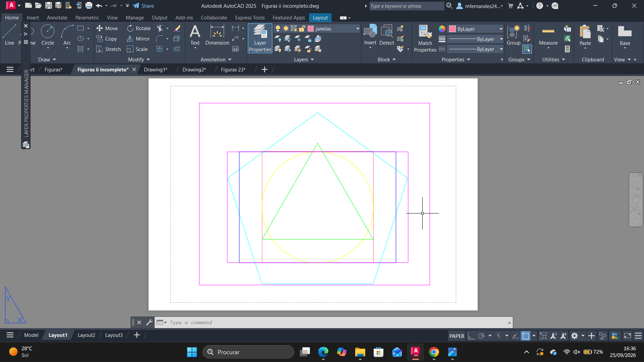644x362 pixels.
Task: Open the Layout2 tab
Action: [x=86, y=335]
